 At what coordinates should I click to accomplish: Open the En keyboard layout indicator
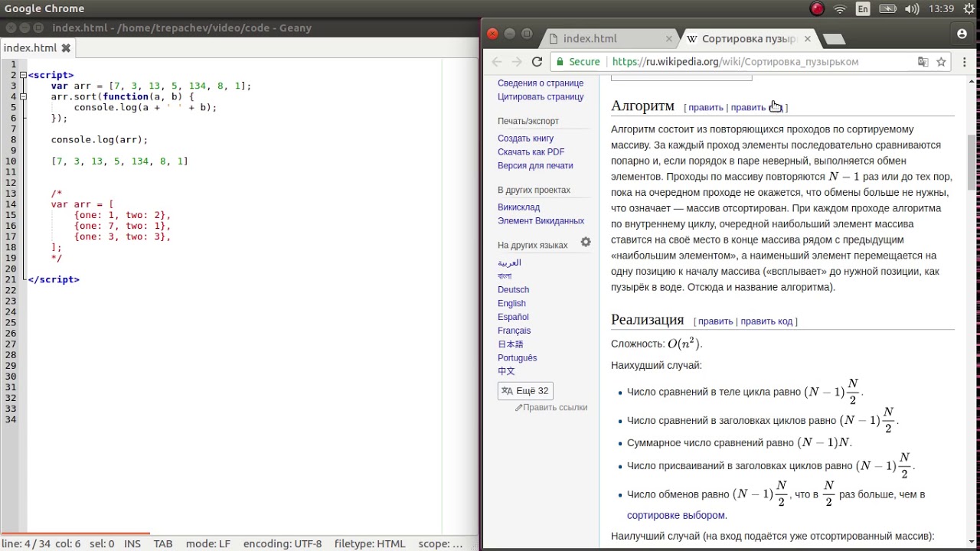click(x=863, y=9)
